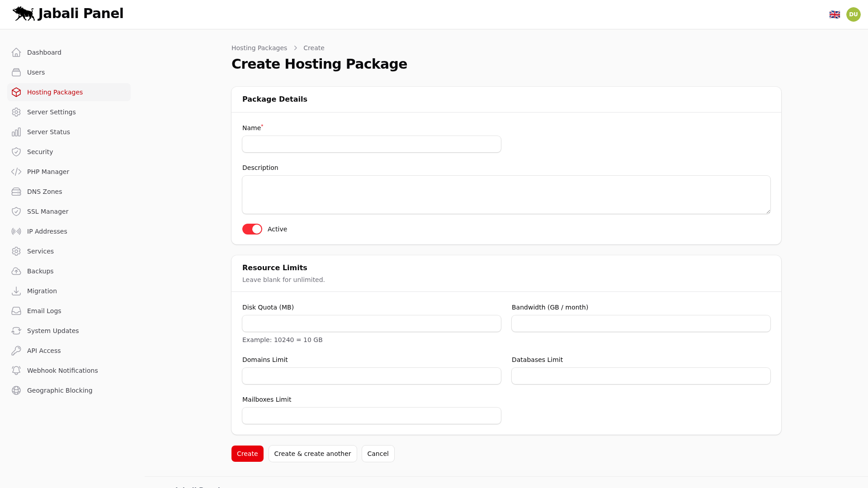Viewport: 868px width, 488px height.
Task: Select Users in the sidebar
Action: pos(36,72)
